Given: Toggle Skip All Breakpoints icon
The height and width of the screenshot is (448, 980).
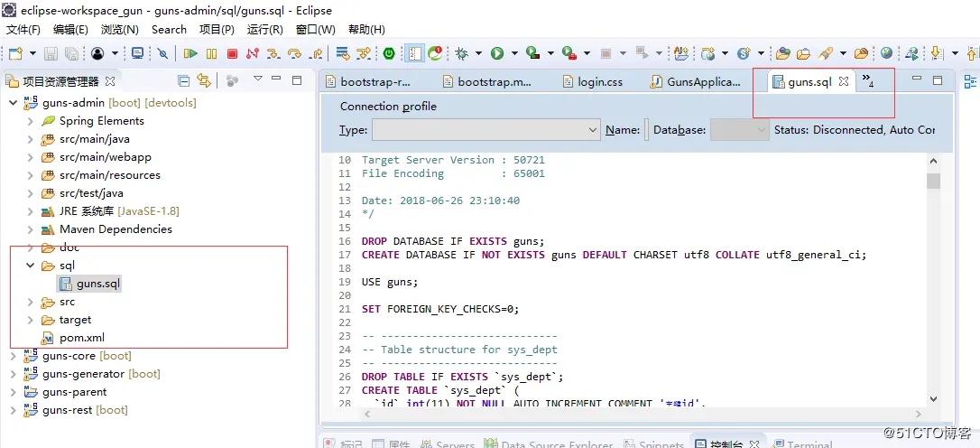Looking at the screenshot, I should click(x=162, y=54).
